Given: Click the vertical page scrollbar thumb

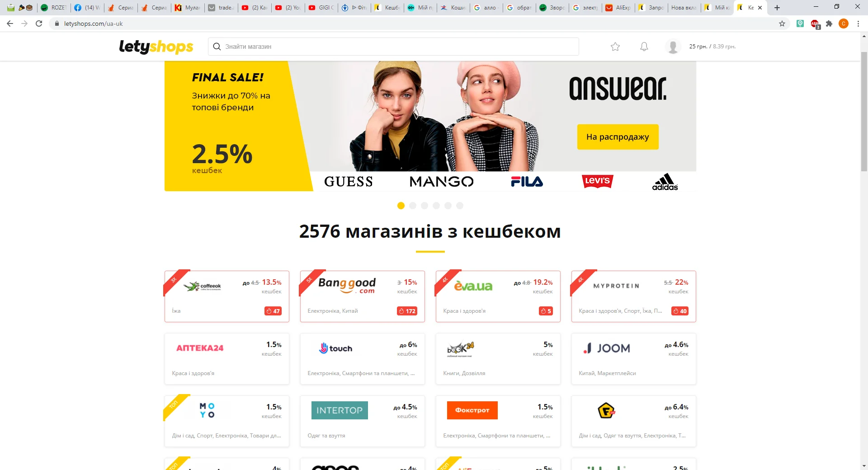Looking at the screenshot, I should (x=864, y=112).
